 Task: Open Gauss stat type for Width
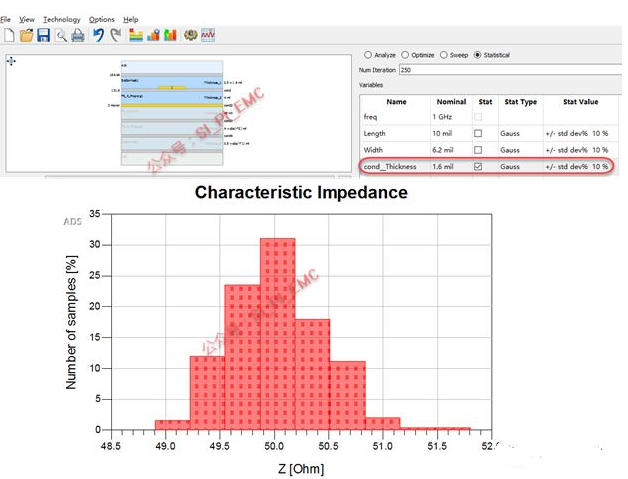click(510, 150)
